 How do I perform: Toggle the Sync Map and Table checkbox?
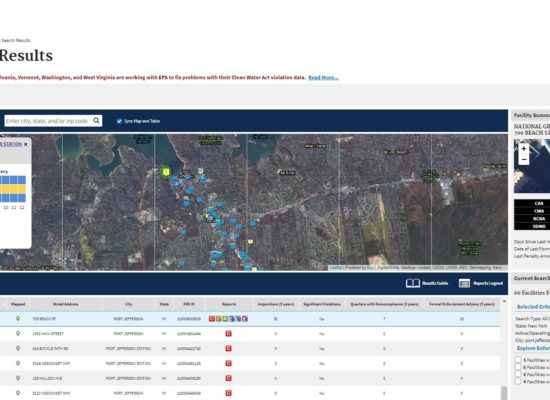[x=119, y=121]
